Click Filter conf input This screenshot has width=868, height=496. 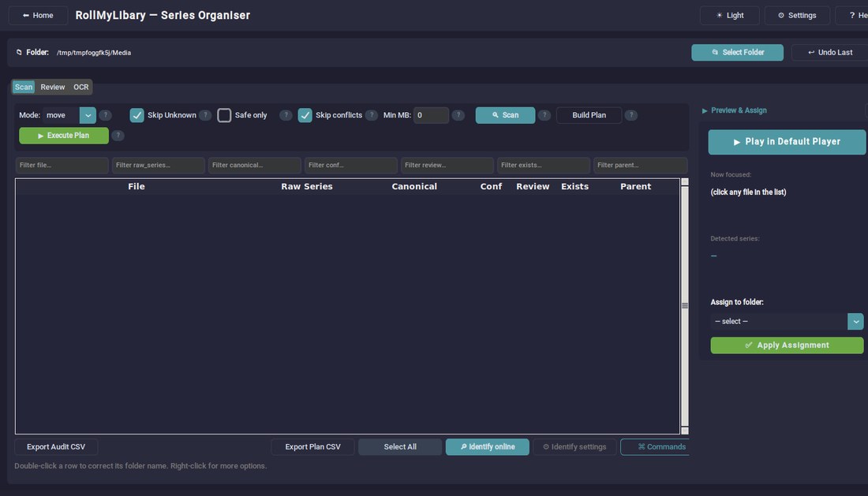coord(351,166)
